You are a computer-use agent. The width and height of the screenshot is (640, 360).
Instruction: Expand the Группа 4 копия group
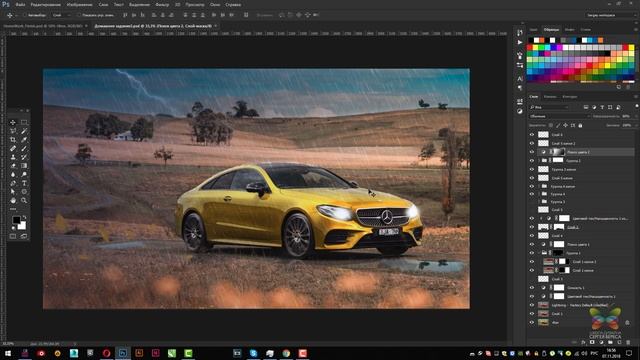tap(539, 186)
